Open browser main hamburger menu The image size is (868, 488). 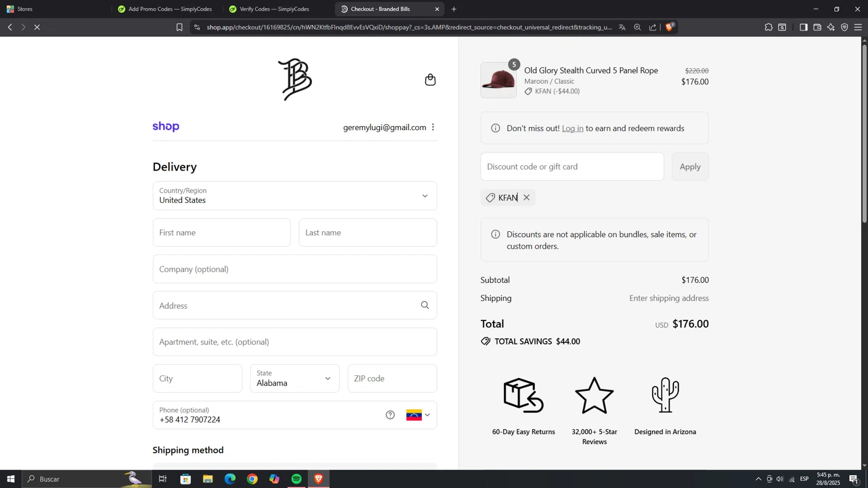click(858, 27)
